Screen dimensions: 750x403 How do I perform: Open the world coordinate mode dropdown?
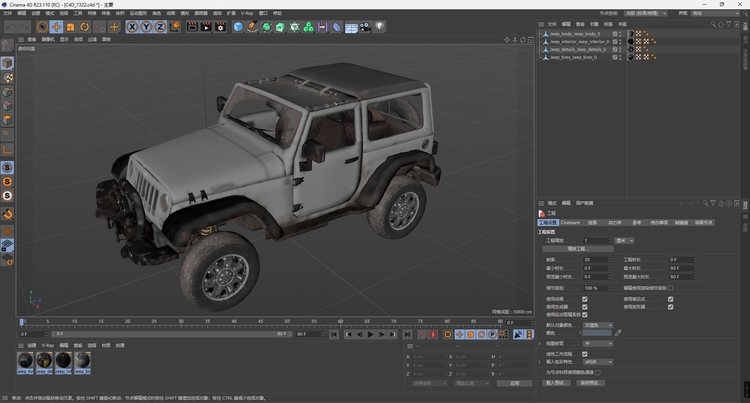click(430, 383)
